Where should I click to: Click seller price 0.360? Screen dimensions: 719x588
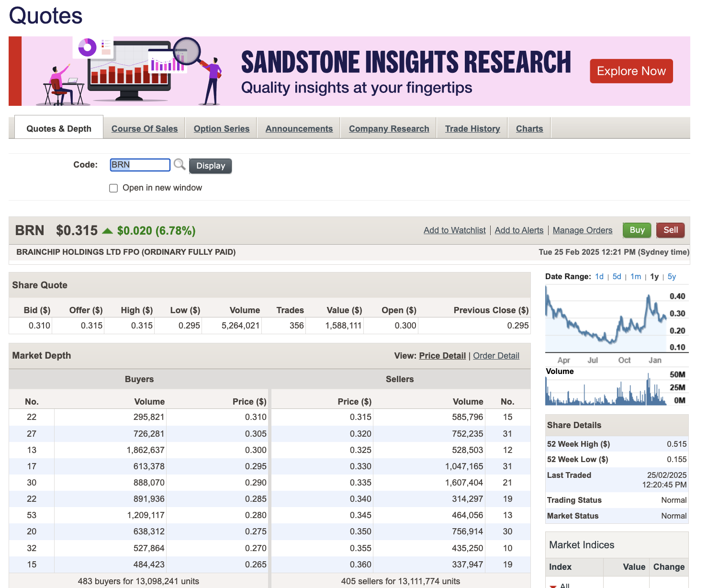point(360,565)
